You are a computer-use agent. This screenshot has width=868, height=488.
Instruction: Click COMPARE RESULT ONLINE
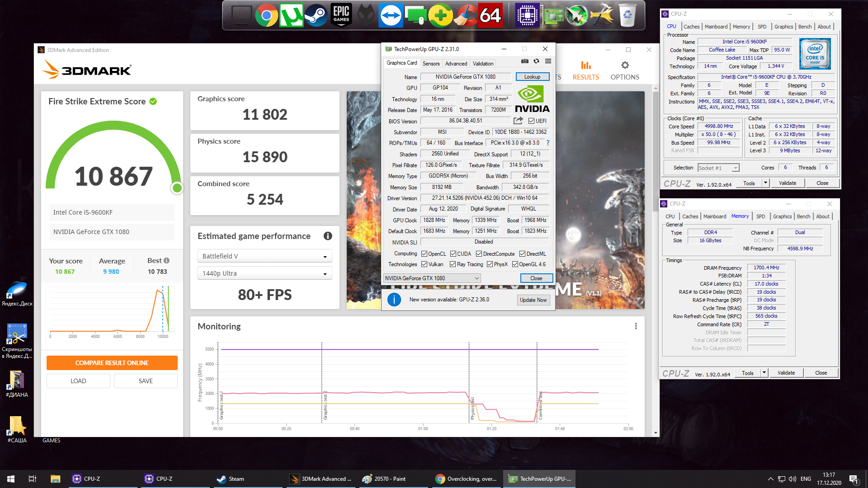(x=112, y=363)
